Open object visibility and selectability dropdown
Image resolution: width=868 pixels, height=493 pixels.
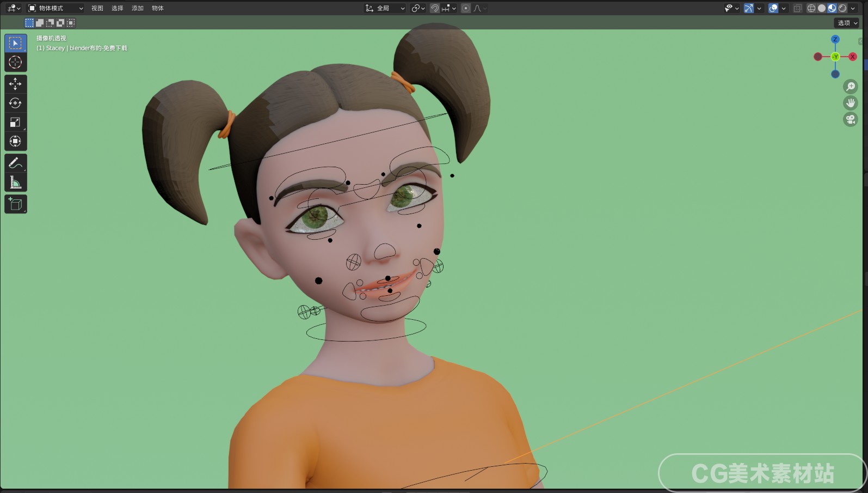[731, 8]
